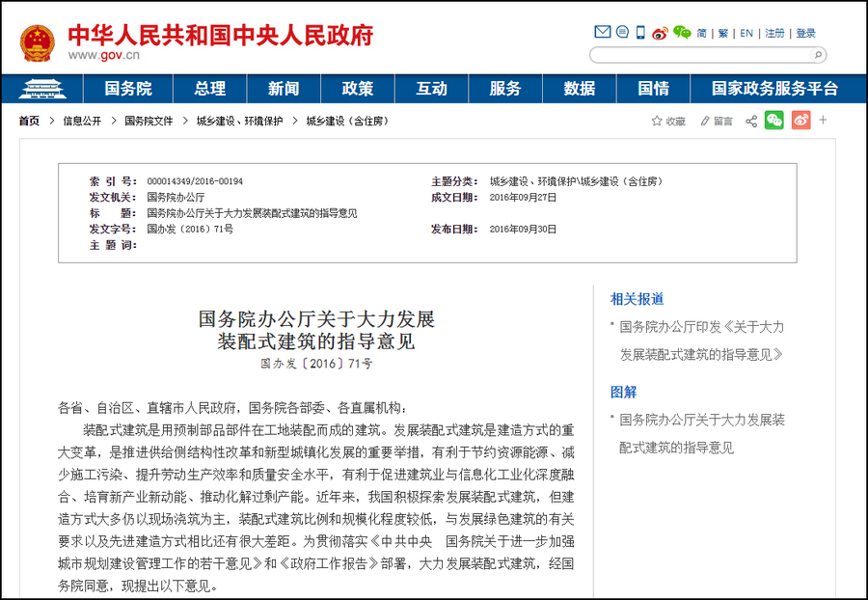
Task: Open the 互动 menu
Action: [x=431, y=89]
